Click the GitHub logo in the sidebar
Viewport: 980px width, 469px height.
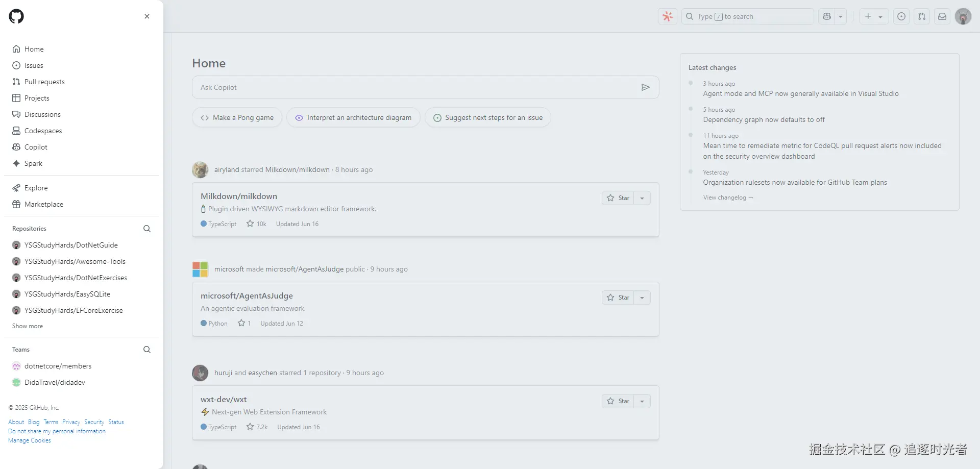tap(16, 16)
